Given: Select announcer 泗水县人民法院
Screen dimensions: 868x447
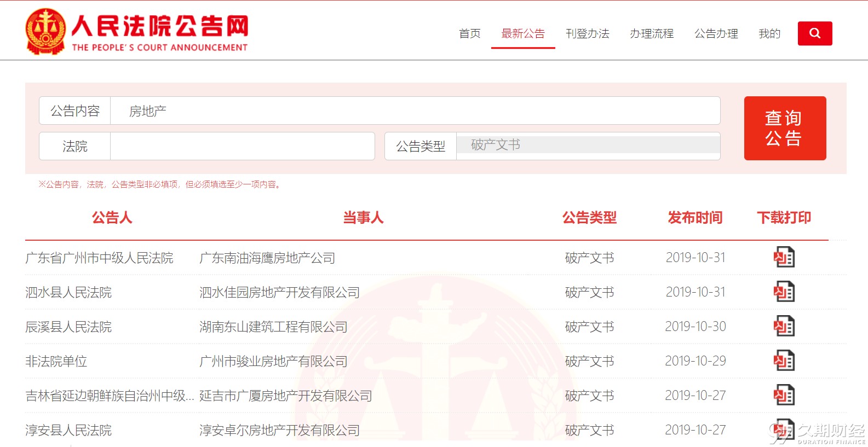Looking at the screenshot, I should [x=68, y=292].
